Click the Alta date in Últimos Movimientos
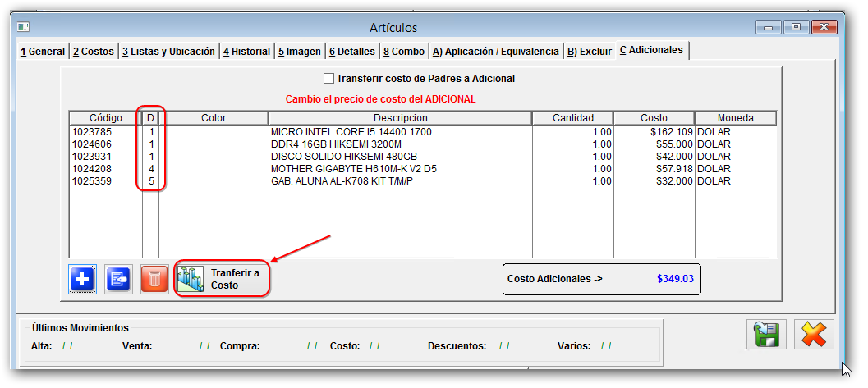 tap(67, 346)
